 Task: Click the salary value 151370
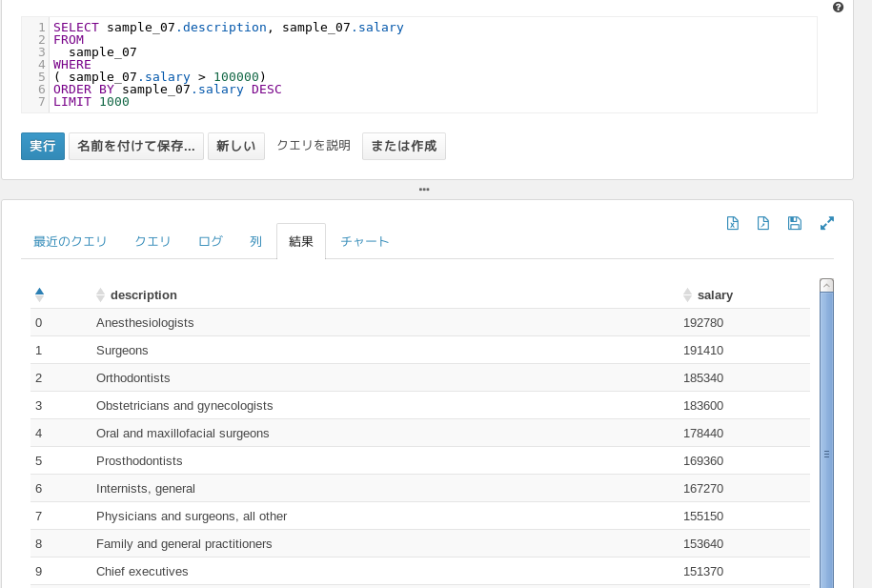pyautogui.click(x=703, y=571)
